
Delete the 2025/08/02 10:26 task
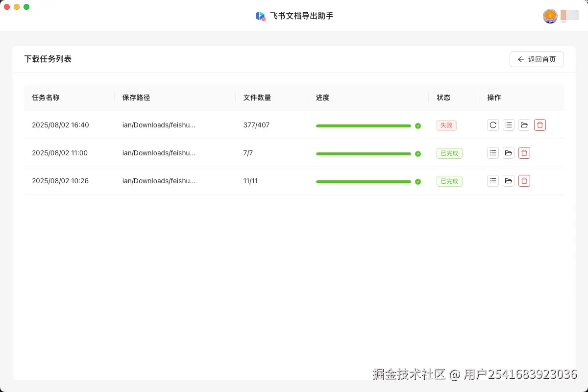click(x=524, y=181)
